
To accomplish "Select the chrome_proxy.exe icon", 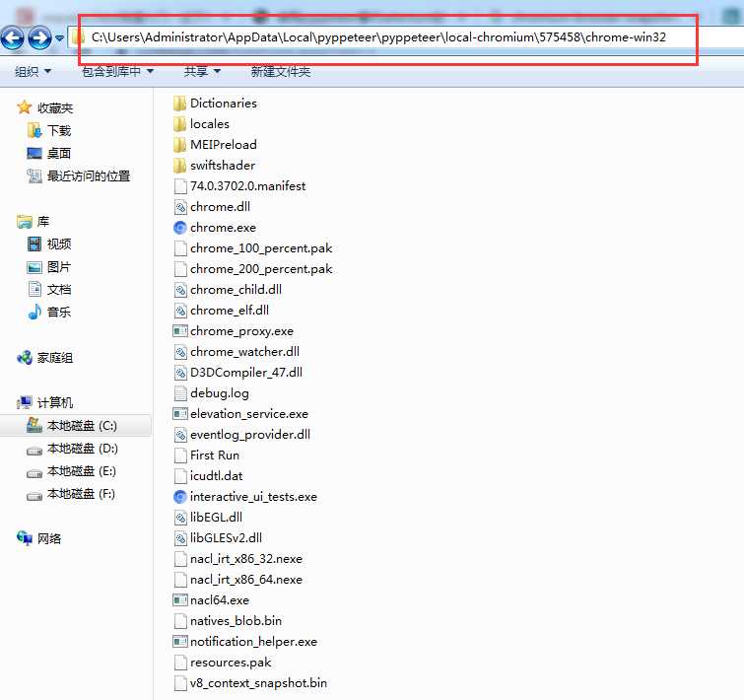I will (x=179, y=331).
